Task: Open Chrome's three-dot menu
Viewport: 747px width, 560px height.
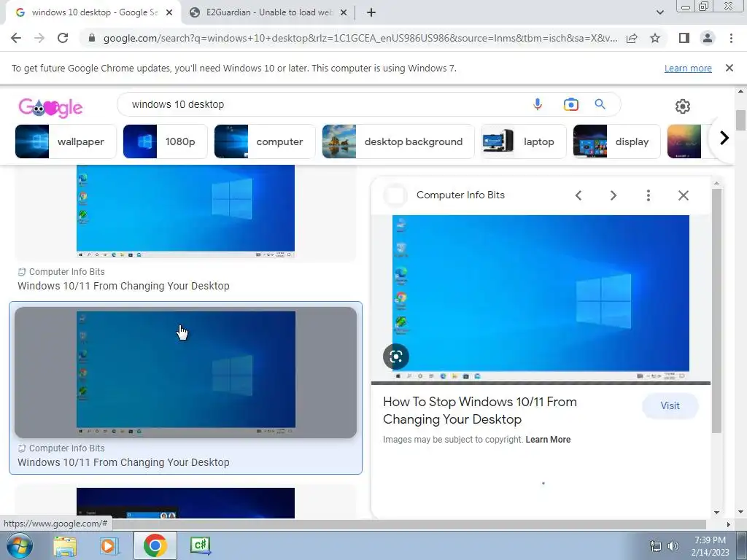Action: pos(731,38)
